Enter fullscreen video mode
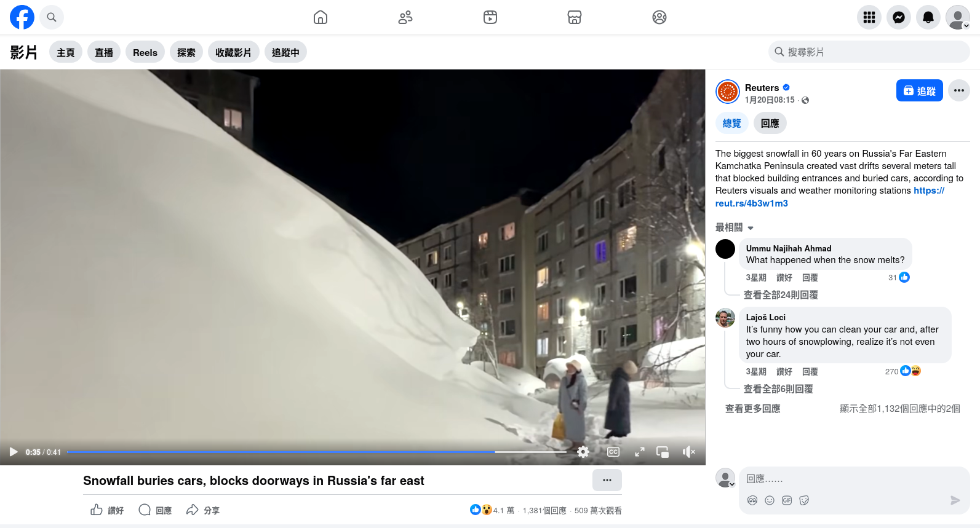Viewport: 980px width, 528px height. click(639, 452)
